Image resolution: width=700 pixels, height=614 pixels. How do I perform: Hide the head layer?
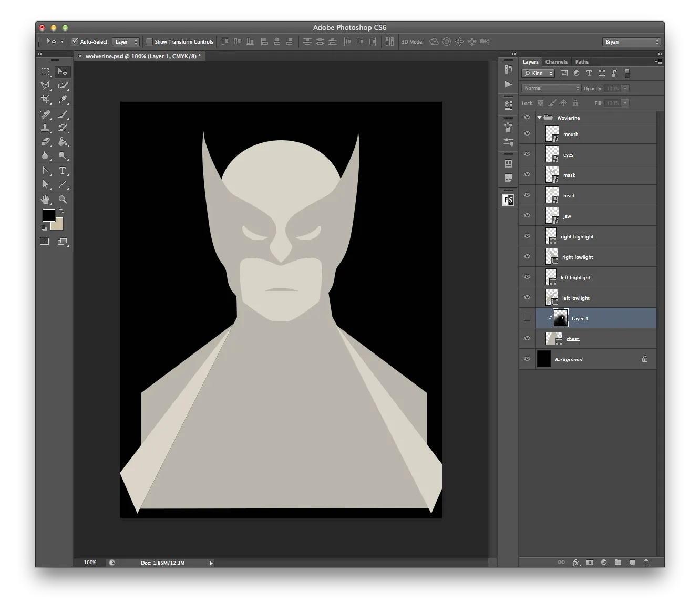tap(527, 195)
